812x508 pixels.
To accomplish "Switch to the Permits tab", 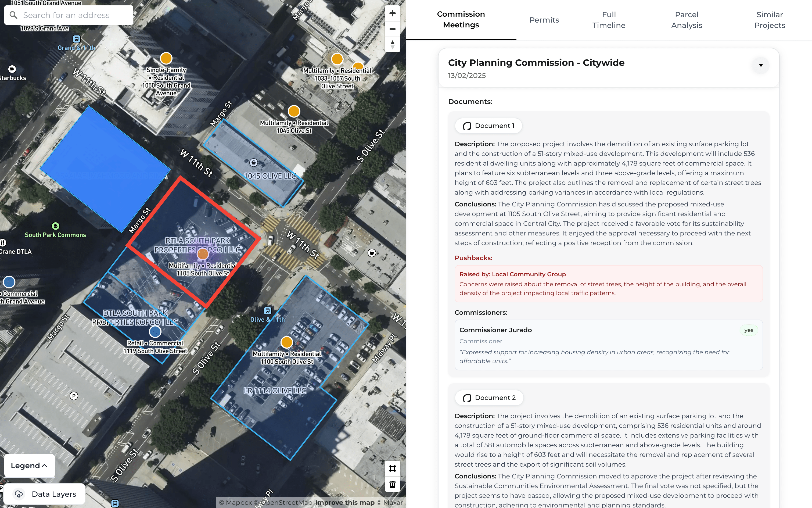I will [x=544, y=20].
